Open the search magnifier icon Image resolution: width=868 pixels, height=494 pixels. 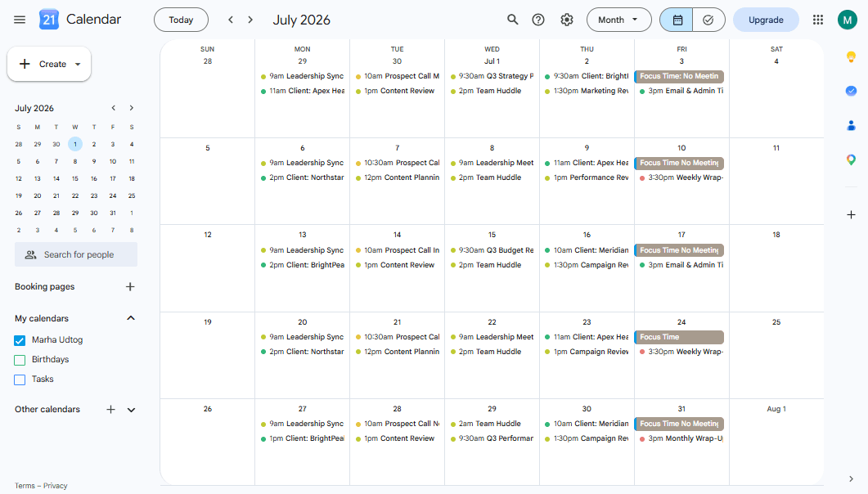(x=513, y=20)
